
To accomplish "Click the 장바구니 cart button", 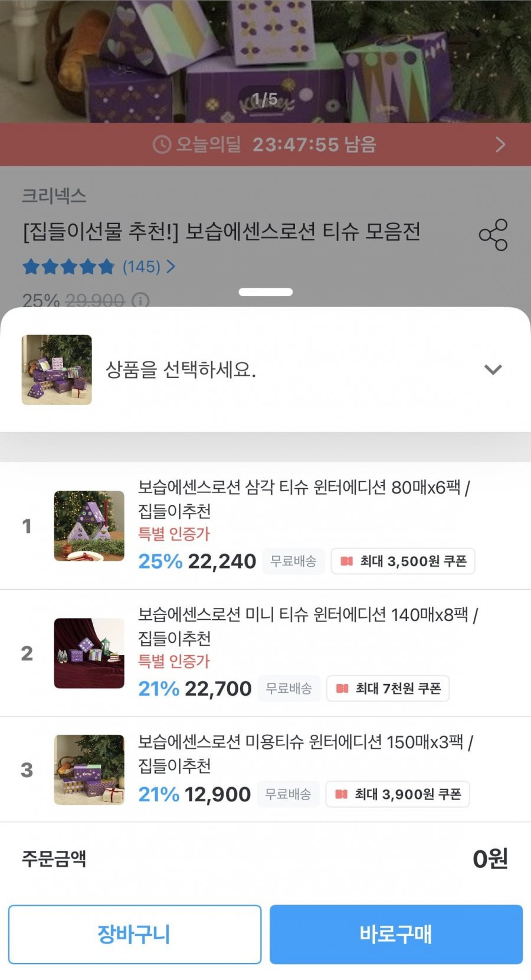I will (135, 934).
